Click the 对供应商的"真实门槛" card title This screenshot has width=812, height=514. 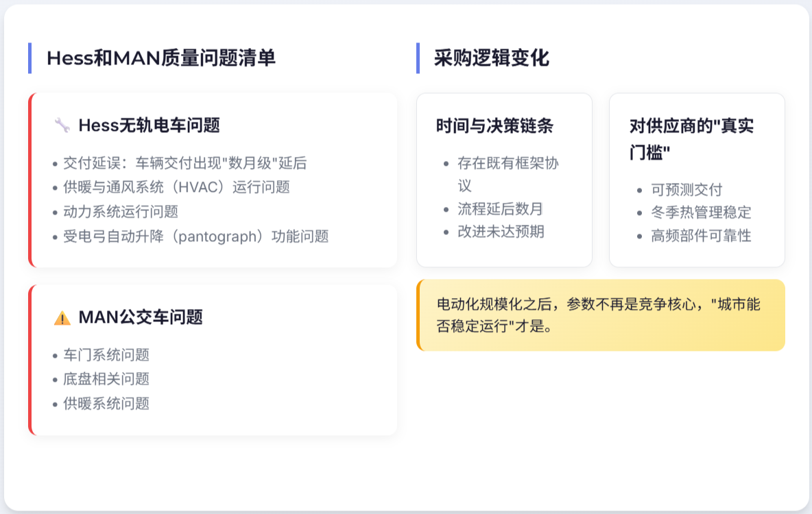tap(692, 139)
